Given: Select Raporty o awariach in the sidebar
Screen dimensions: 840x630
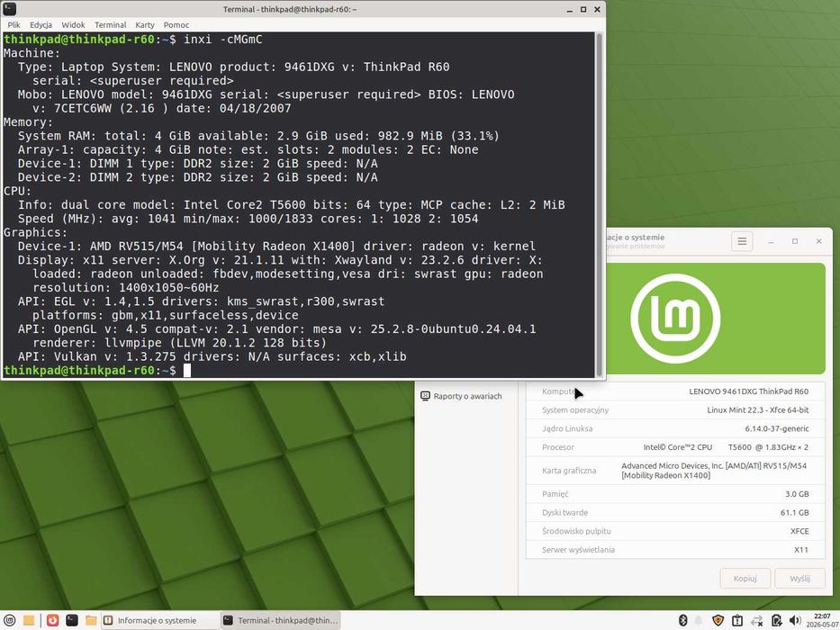Looking at the screenshot, I should coord(461,396).
